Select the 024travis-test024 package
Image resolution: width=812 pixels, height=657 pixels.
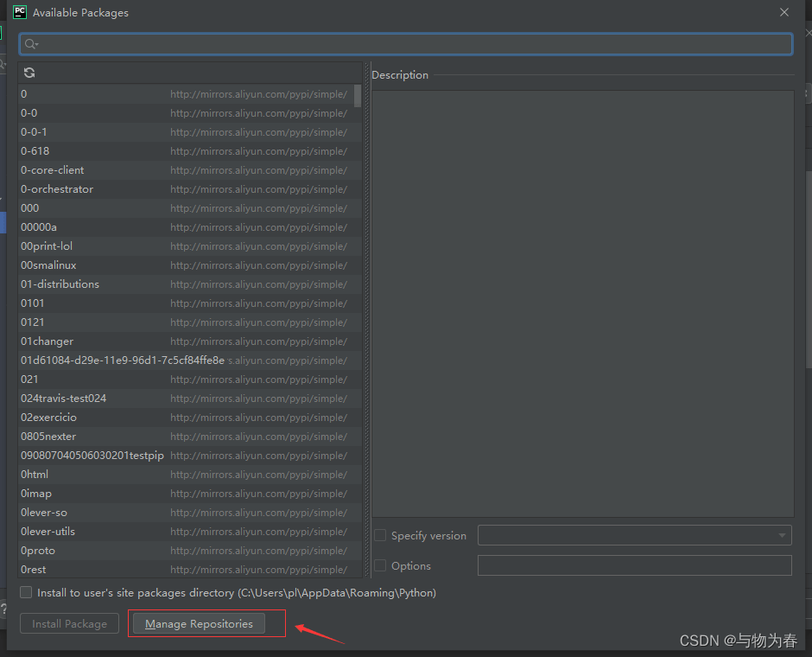tap(64, 399)
